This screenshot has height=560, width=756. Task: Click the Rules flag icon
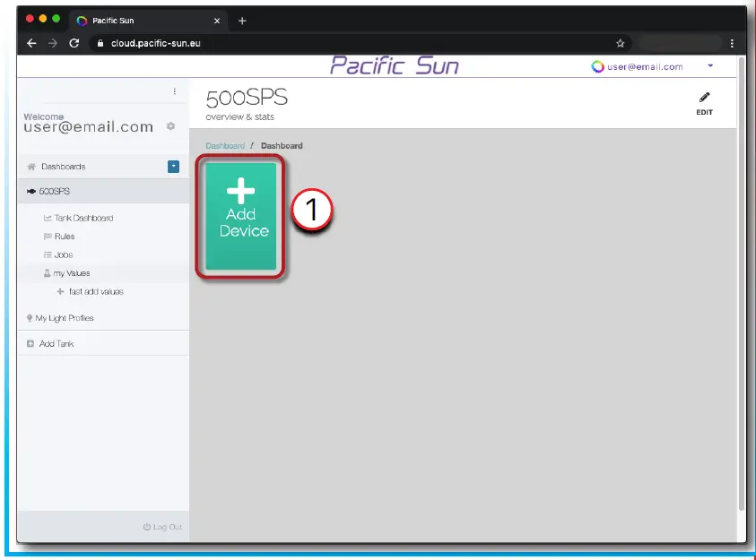48,237
